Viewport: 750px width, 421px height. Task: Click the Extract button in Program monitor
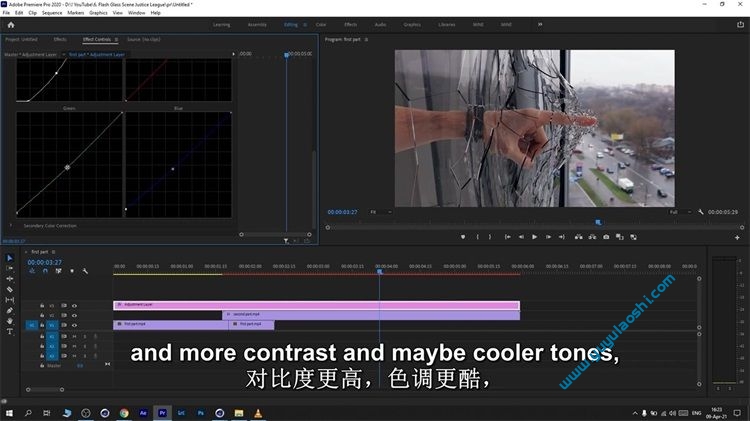592,237
